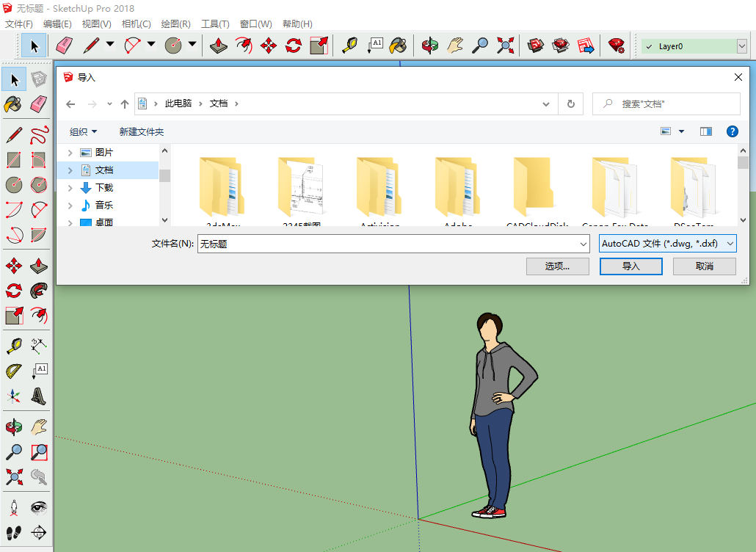Select the Follow Me tool in left toolbar

click(39, 291)
